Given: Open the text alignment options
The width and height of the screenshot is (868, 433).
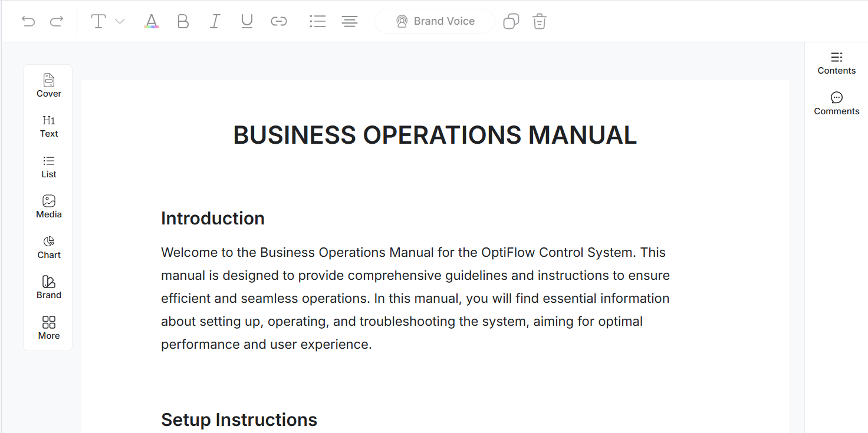Looking at the screenshot, I should [x=349, y=21].
